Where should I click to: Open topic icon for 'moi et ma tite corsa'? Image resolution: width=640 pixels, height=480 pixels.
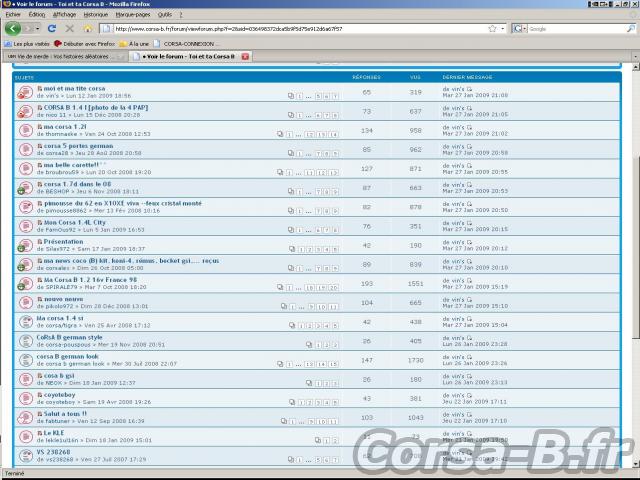[25, 92]
